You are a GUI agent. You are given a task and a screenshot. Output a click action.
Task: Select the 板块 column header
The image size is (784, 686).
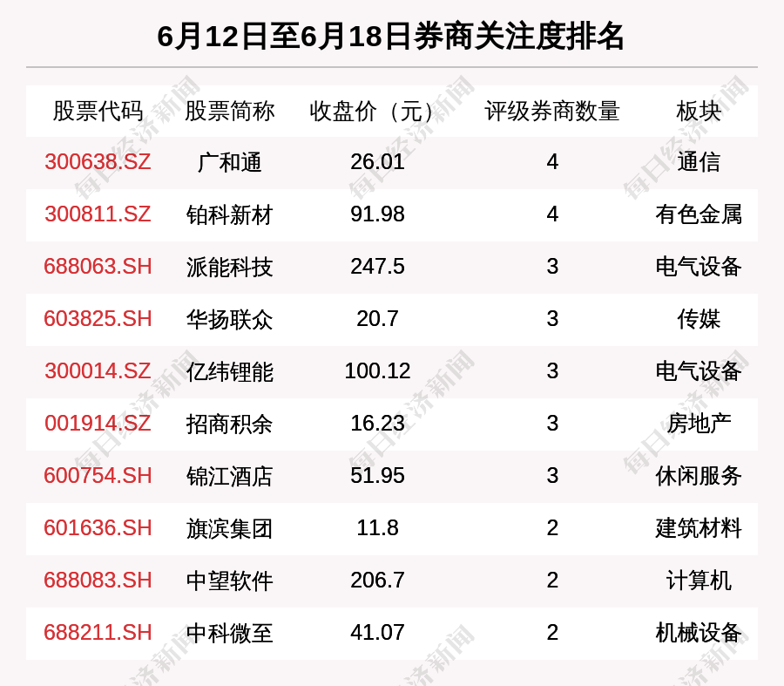click(699, 111)
